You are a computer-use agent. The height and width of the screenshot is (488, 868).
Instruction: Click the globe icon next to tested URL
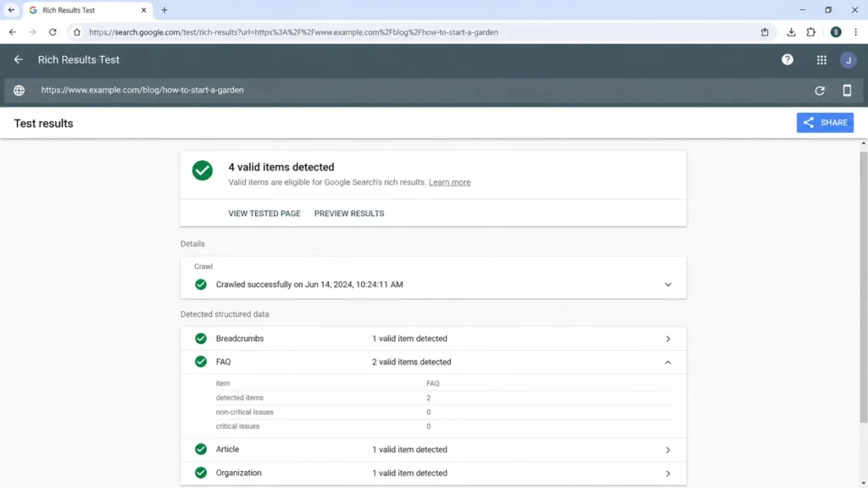pos(19,90)
